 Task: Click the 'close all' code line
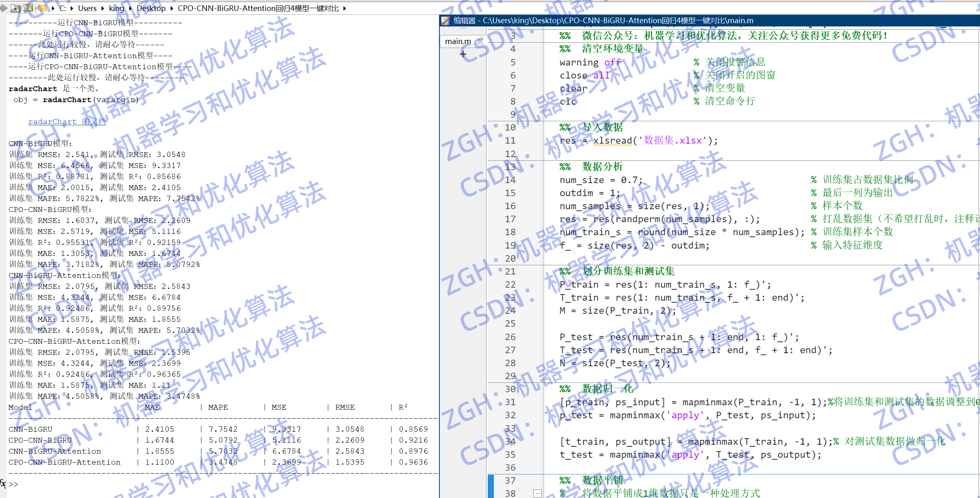coord(585,75)
